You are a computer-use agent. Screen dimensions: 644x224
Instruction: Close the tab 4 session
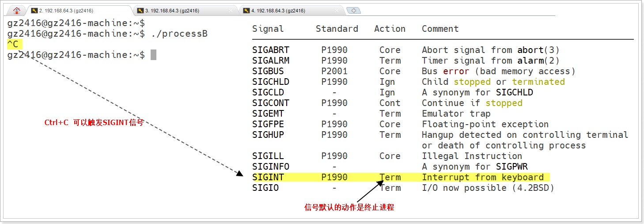337,11
